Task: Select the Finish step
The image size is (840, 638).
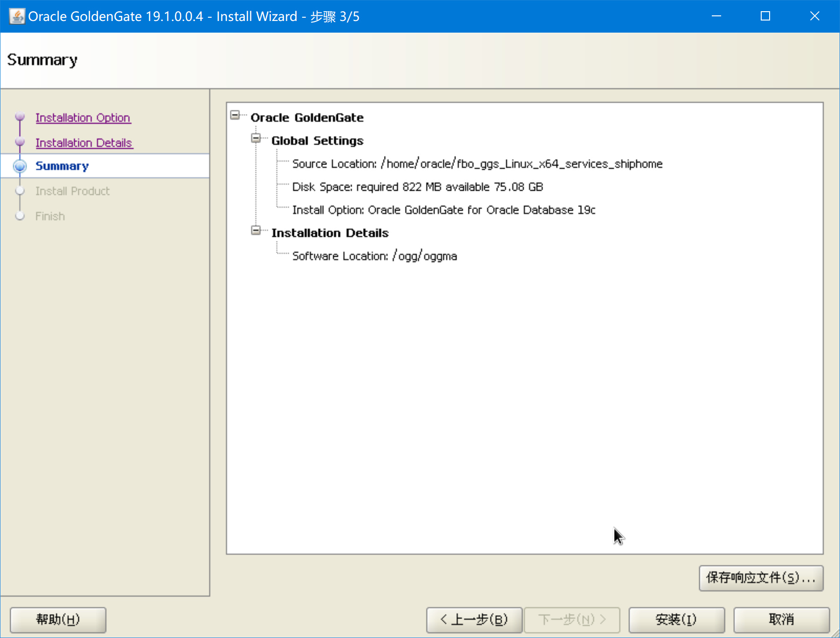Action: point(50,217)
